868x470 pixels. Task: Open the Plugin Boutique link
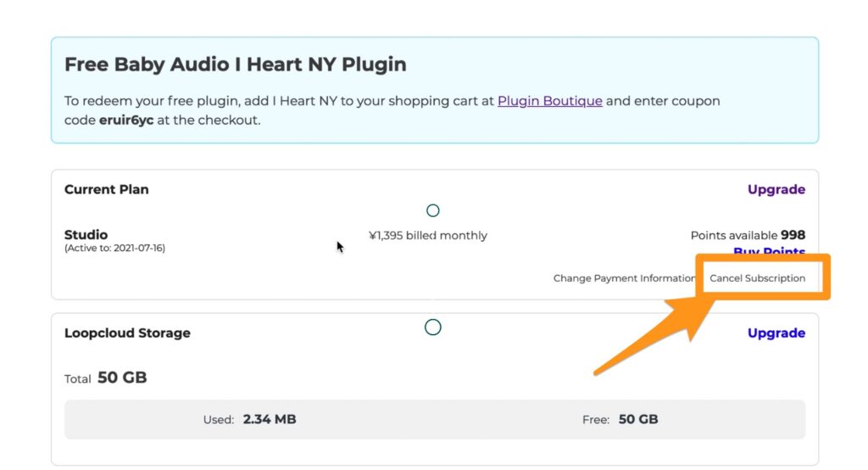coord(549,101)
